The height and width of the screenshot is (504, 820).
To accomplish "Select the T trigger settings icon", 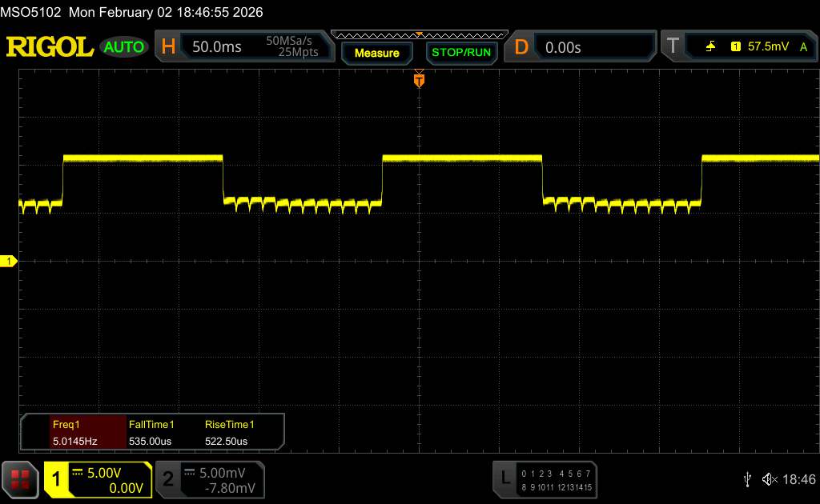I will point(673,47).
